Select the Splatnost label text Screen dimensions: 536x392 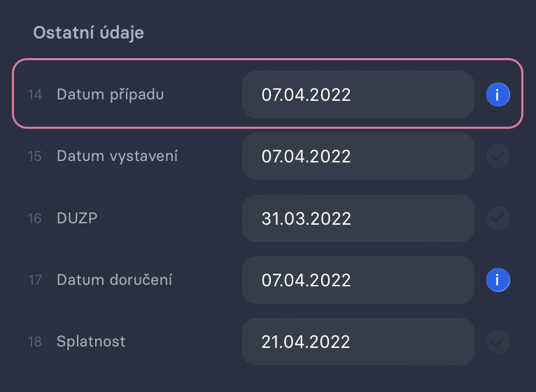pos(91,342)
